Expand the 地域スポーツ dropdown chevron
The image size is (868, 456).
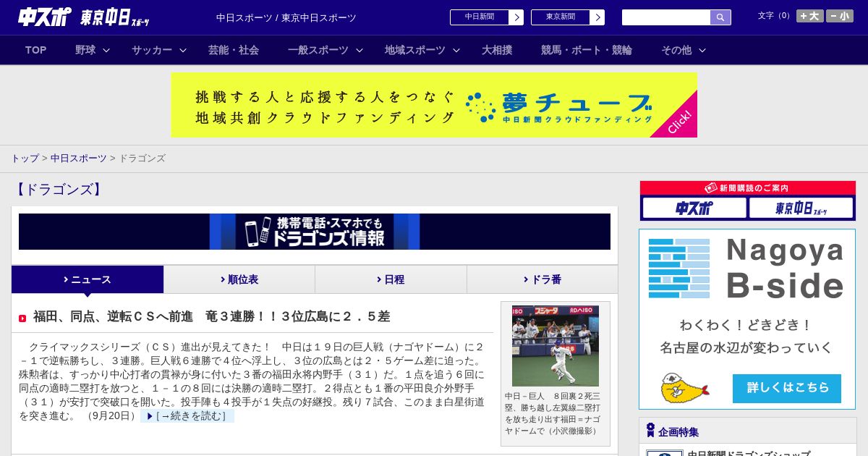[x=456, y=50]
